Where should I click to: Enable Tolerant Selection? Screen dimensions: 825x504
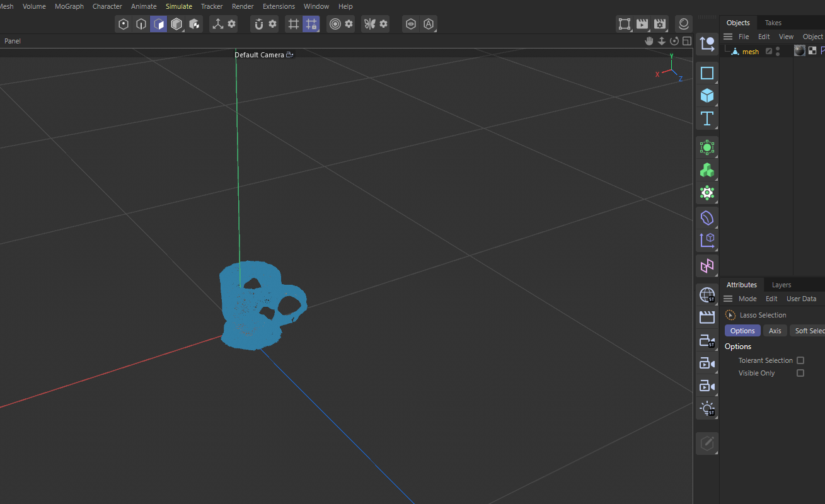(x=800, y=360)
